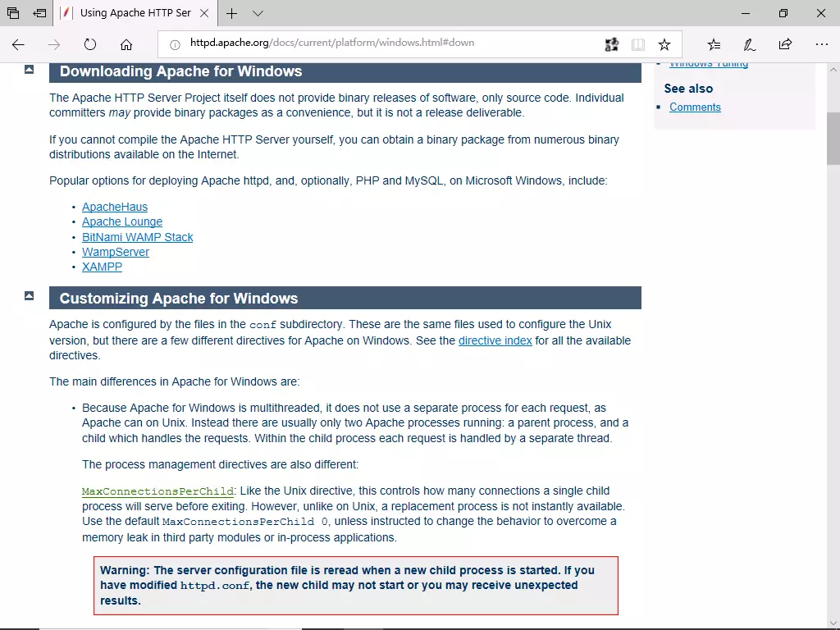Set these tabs aside
The width and height of the screenshot is (840, 630).
coord(39,13)
